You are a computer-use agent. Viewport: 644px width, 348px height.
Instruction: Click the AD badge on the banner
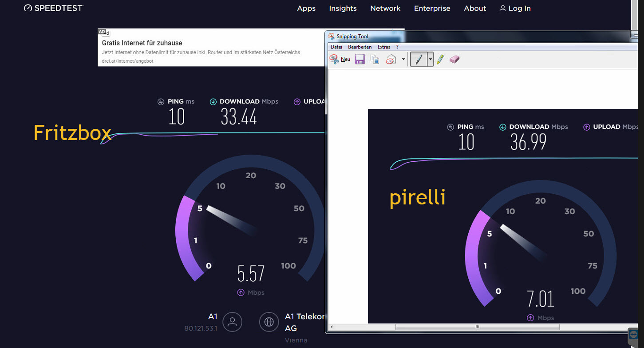pos(102,32)
